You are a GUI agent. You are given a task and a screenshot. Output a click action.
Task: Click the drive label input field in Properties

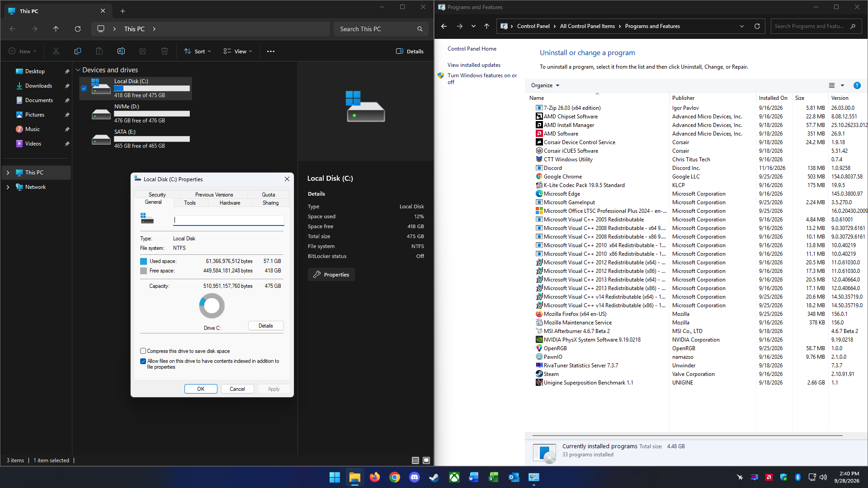(229, 220)
